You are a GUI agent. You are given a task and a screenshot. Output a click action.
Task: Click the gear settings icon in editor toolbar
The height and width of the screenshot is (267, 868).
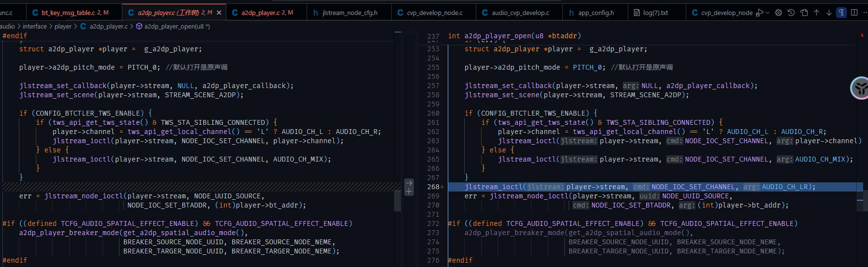pos(779,13)
